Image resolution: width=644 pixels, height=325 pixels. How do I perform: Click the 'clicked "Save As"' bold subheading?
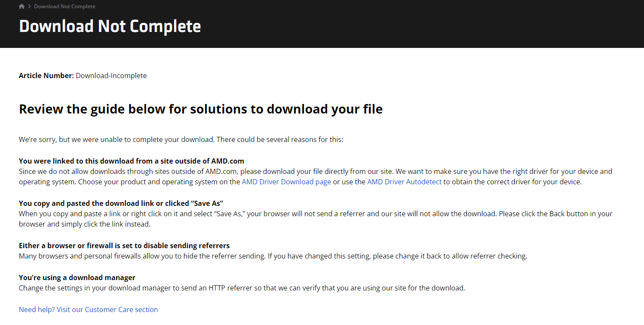(x=121, y=203)
